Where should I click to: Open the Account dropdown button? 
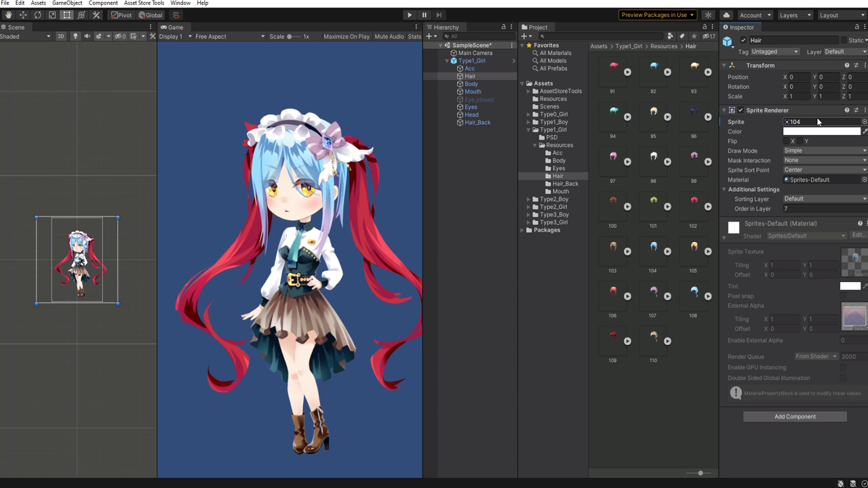[755, 15]
